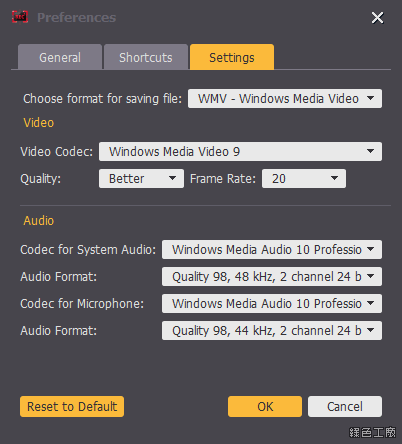Open the Frame Rate dropdown
This screenshot has height=444, width=402.
[x=304, y=179]
